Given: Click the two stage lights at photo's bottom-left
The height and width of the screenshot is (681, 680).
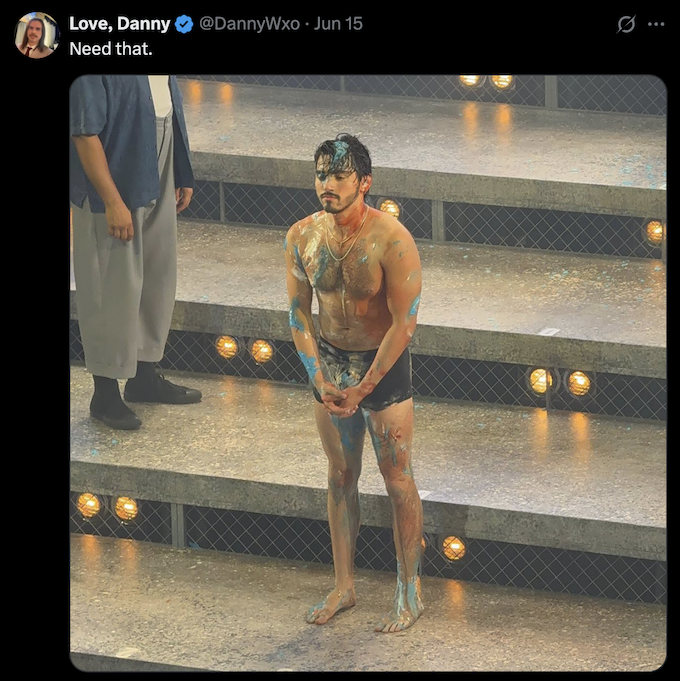Looking at the screenshot, I should pos(106,507).
